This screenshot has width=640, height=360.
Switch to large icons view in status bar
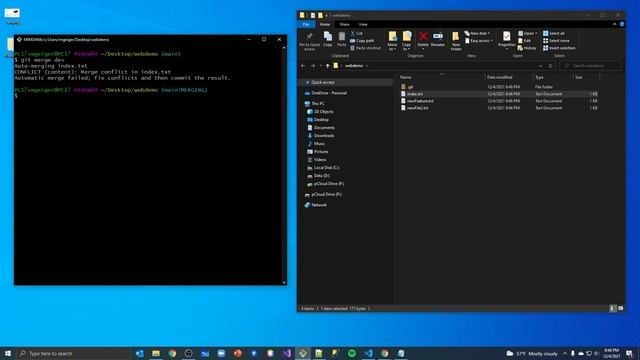620,309
